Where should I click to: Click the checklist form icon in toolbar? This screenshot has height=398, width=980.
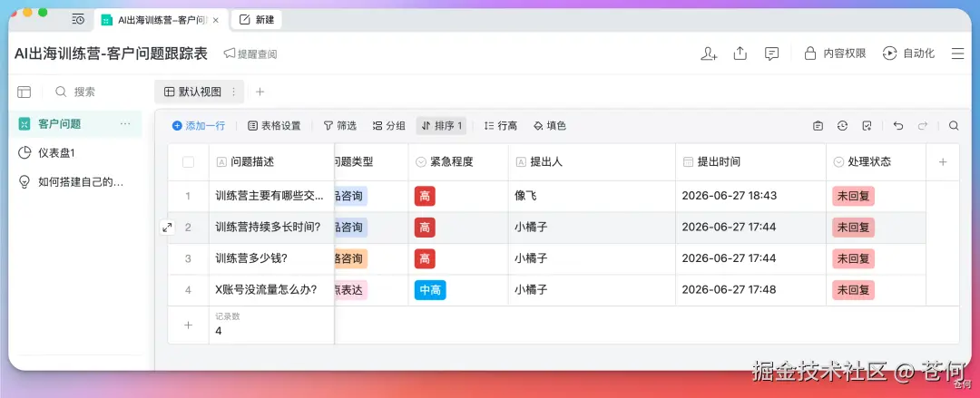[867, 126]
